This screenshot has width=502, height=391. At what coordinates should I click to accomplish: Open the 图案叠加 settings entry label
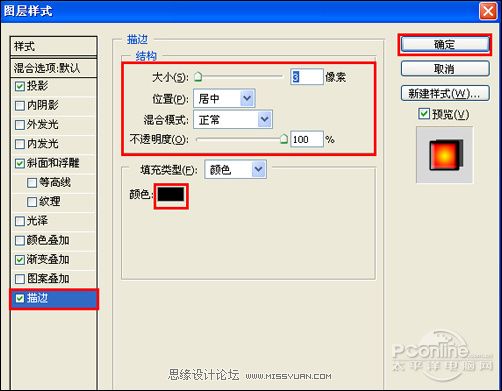tap(48, 278)
